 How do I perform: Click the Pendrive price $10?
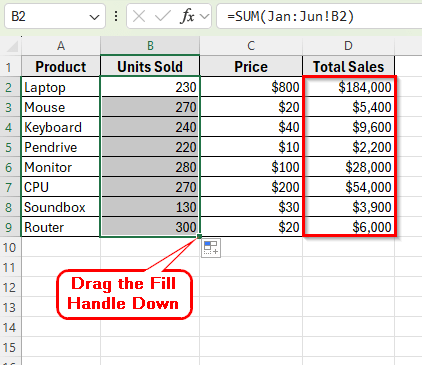251,147
